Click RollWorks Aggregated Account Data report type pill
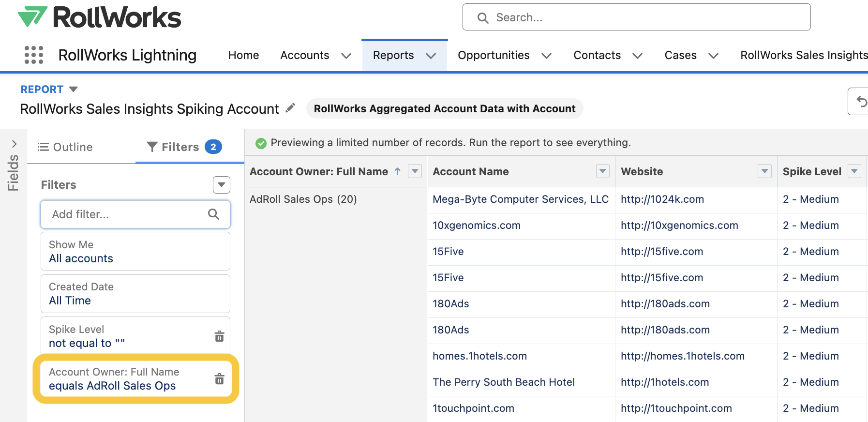 tap(445, 108)
